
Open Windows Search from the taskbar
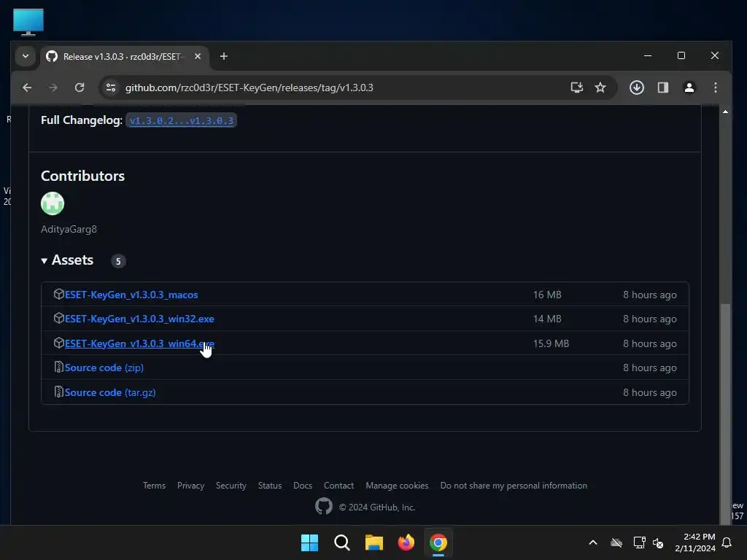coord(341,542)
